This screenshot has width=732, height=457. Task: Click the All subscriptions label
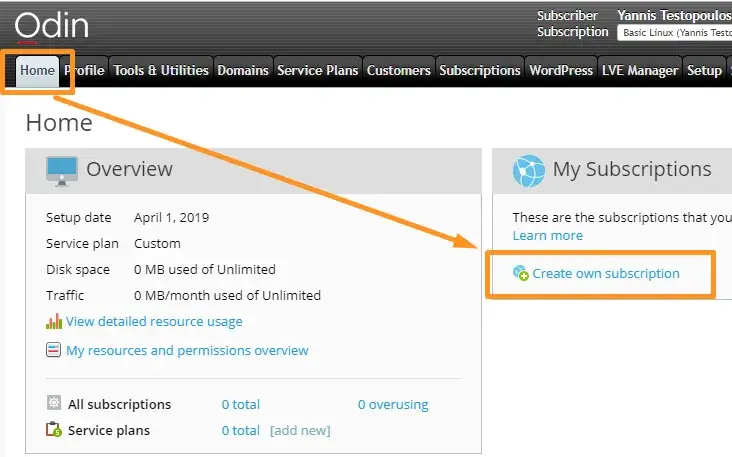(x=120, y=404)
